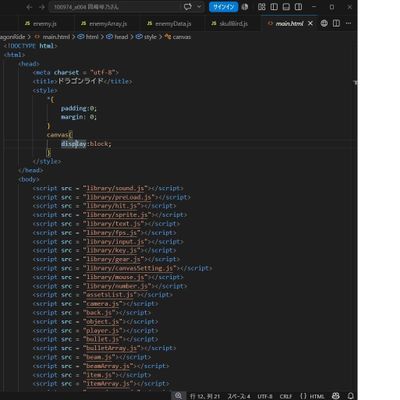
Task: Change the UTF-8 encoding setting
Action: pyautogui.click(x=265, y=396)
